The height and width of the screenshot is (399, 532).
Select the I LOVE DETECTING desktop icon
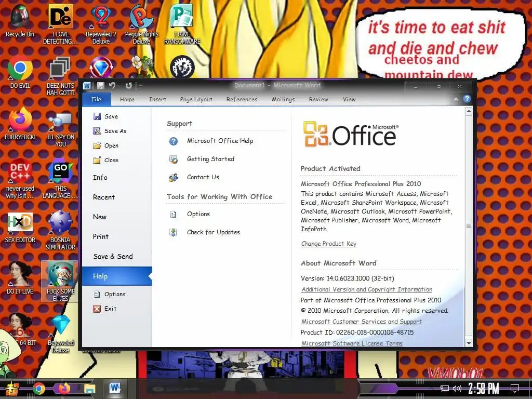click(x=60, y=24)
